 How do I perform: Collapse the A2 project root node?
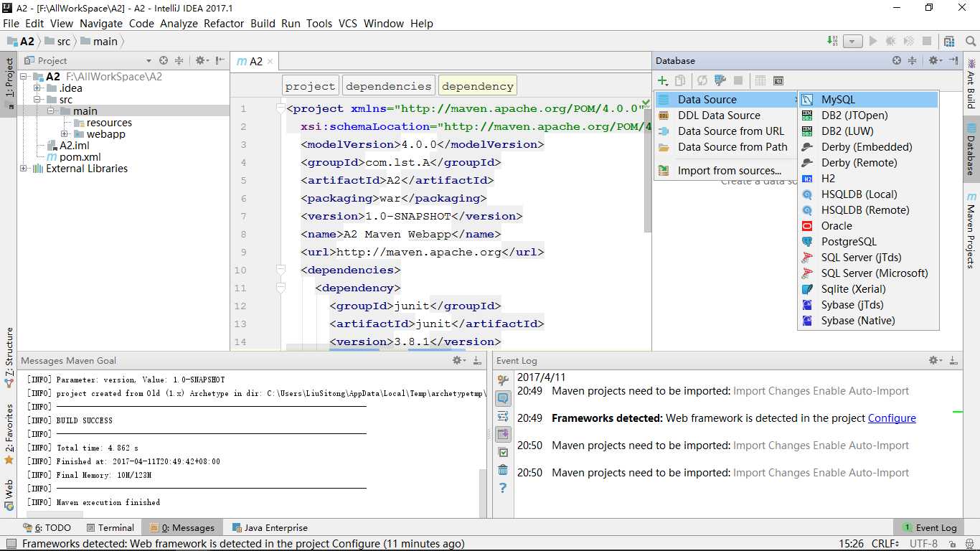(x=23, y=77)
